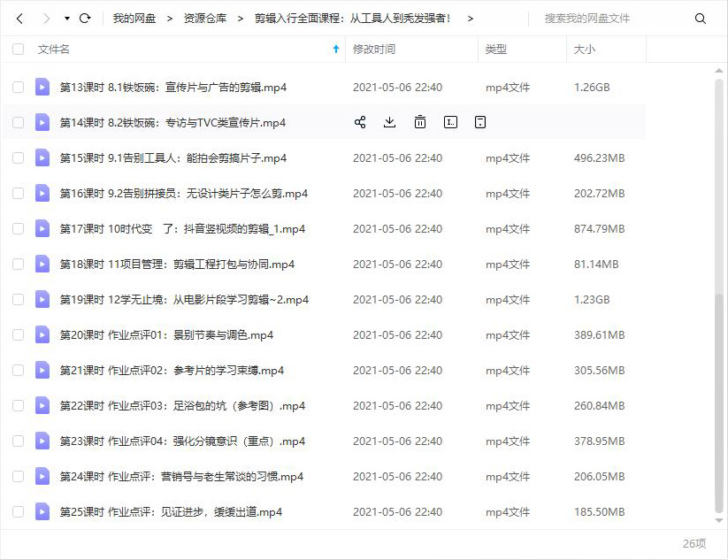Check the box for 第17课时 file
Screen dimensions: 728x560
tap(18, 228)
